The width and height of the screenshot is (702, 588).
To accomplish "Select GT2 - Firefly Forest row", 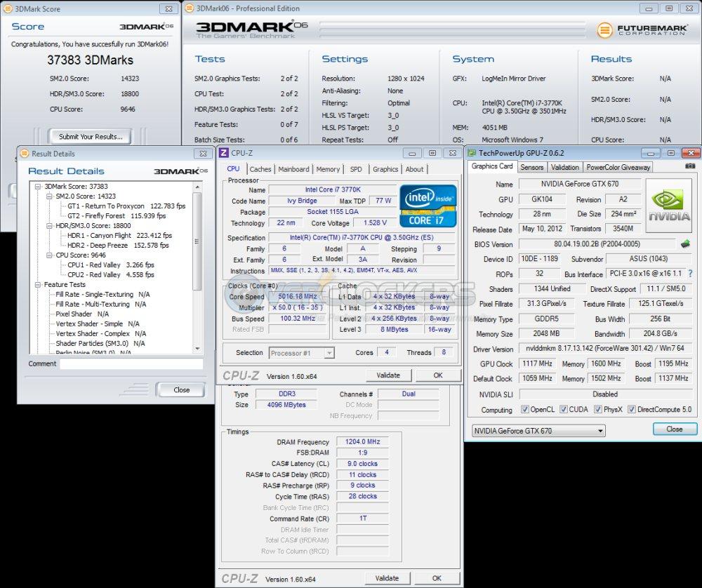I will click(x=117, y=215).
